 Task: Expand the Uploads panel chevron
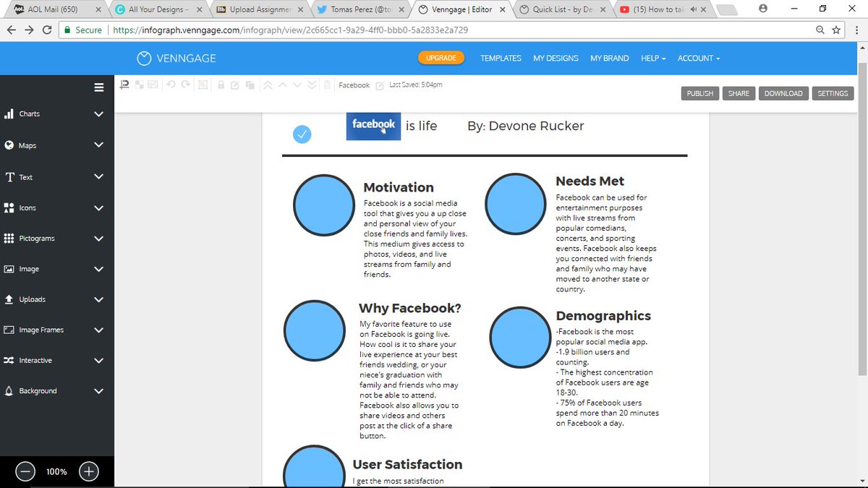[x=99, y=299]
